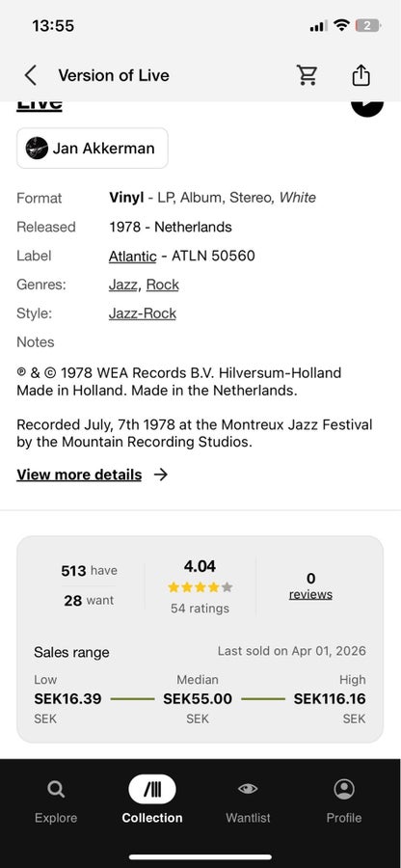Tap the black play button

click(x=367, y=106)
